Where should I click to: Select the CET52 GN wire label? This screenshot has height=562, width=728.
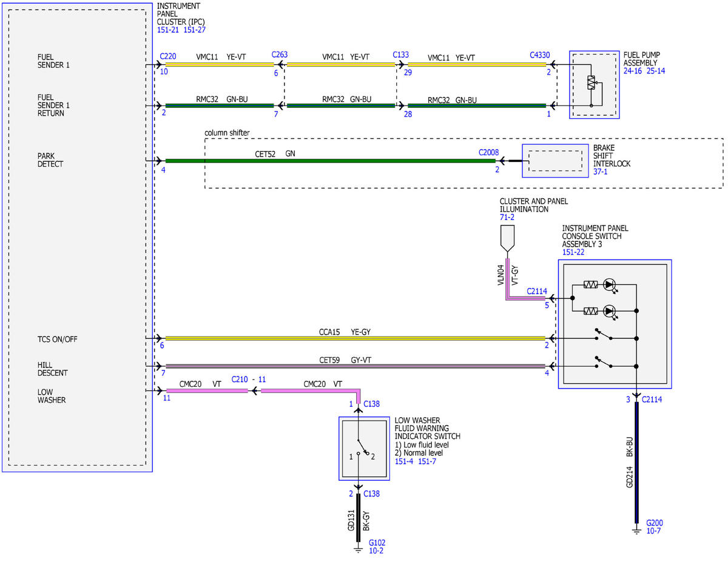(275, 155)
